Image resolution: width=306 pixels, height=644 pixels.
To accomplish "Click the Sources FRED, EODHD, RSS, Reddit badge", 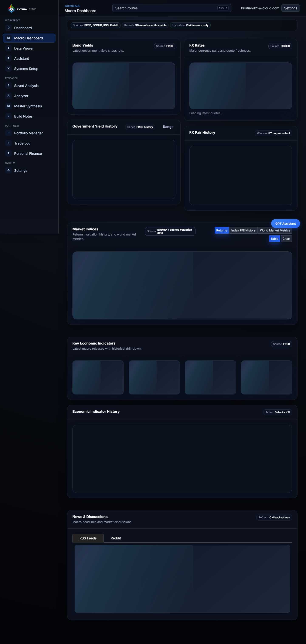I will 95,25.
